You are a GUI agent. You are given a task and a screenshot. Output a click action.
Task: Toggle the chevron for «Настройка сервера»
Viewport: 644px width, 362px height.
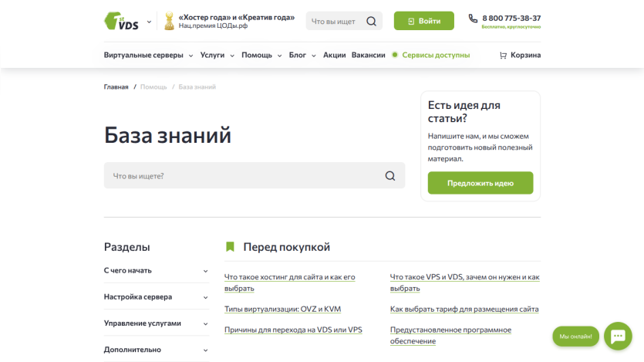point(205,297)
